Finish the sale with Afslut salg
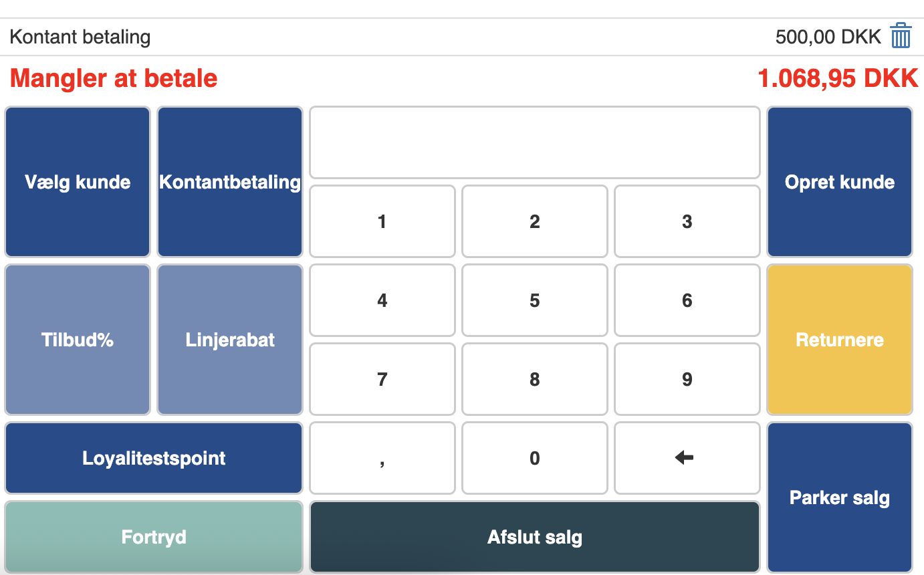Viewport: 924px width, 575px height. point(534,537)
